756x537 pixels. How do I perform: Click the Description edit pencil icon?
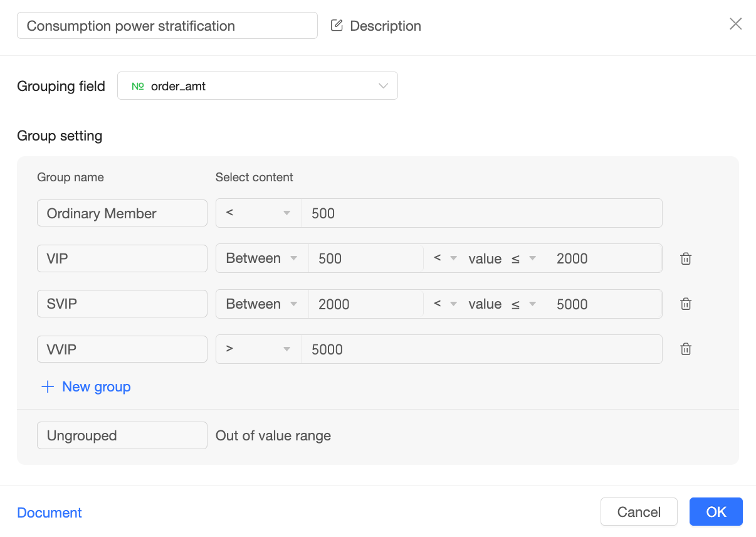[x=337, y=26]
